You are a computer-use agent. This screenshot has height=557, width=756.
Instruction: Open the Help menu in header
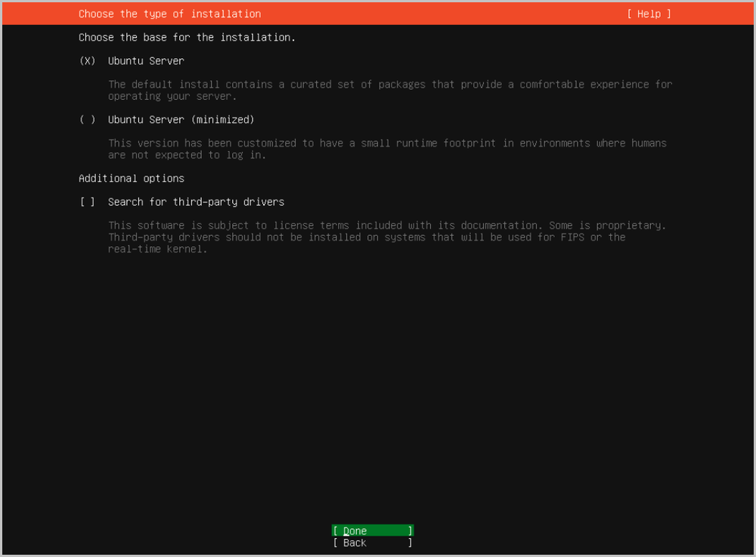[649, 14]
